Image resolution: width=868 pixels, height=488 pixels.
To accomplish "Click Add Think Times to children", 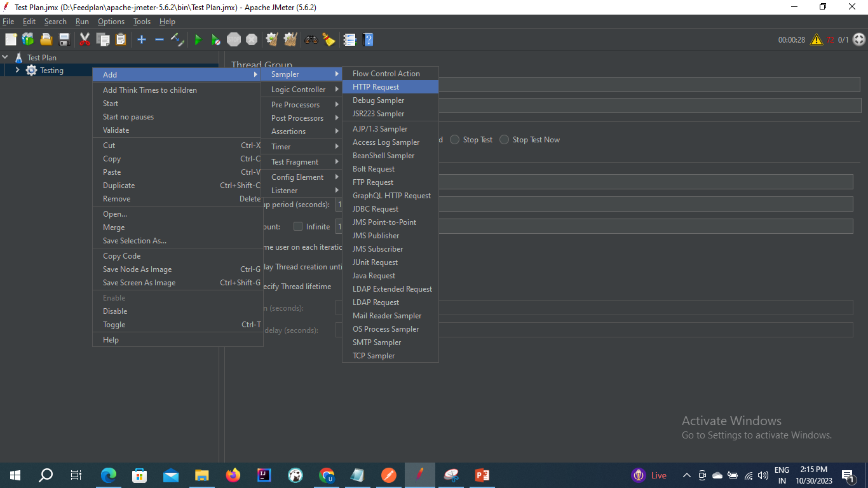I will 178,90.
